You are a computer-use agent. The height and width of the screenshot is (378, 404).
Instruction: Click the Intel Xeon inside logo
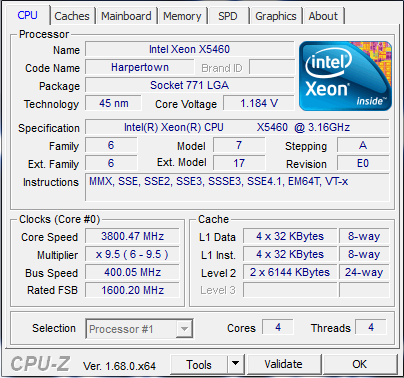tap(345, 76)
